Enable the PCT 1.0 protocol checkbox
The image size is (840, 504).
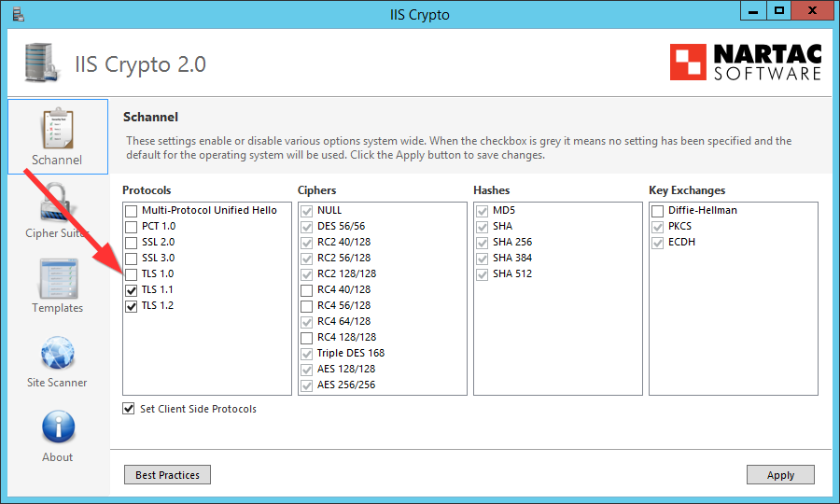point(132,227)
